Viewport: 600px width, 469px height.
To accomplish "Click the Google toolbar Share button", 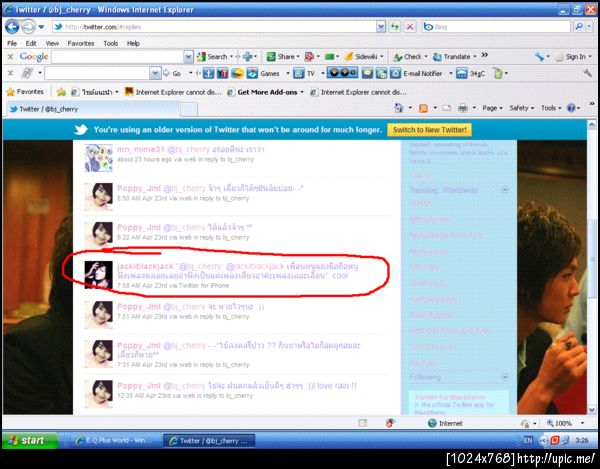I will 282,57.
